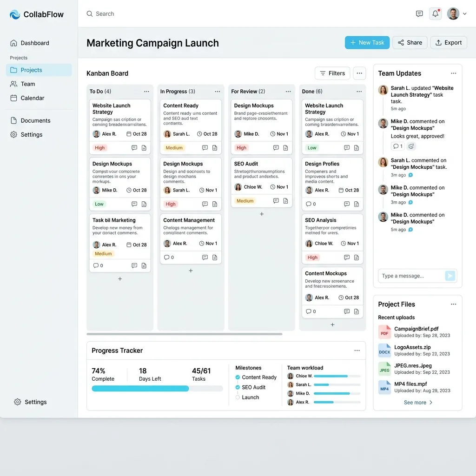476x476 pixels.
Task: Open comments icon on SEO Analysis card
Action: 347,258
